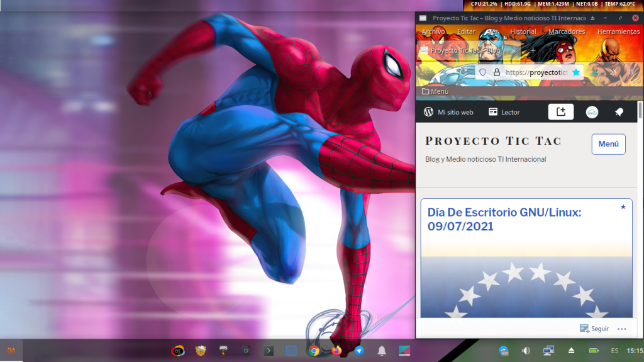Viewport: 644px width, 362px height.
Task: Expand the Firefox hamburger application menu
Action: point(632,72)
